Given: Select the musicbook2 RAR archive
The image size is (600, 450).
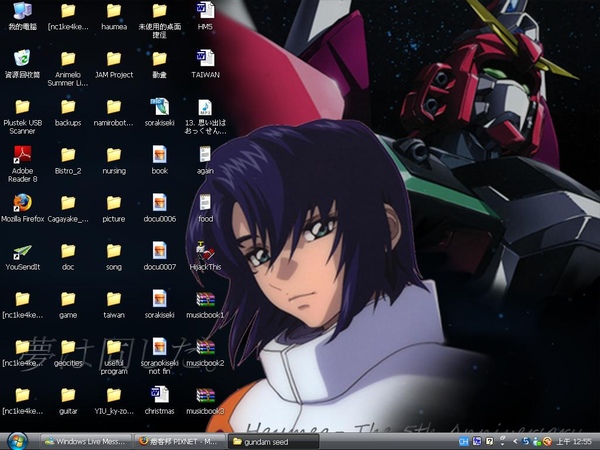Looking at the screenshot, I should point(205,352).
